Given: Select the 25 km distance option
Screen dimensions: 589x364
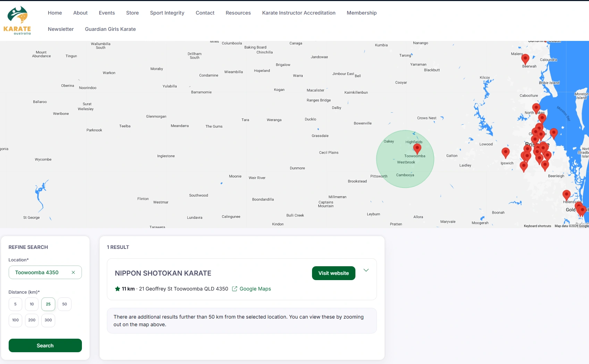Looking at the screenshot, I should (48, 304).
